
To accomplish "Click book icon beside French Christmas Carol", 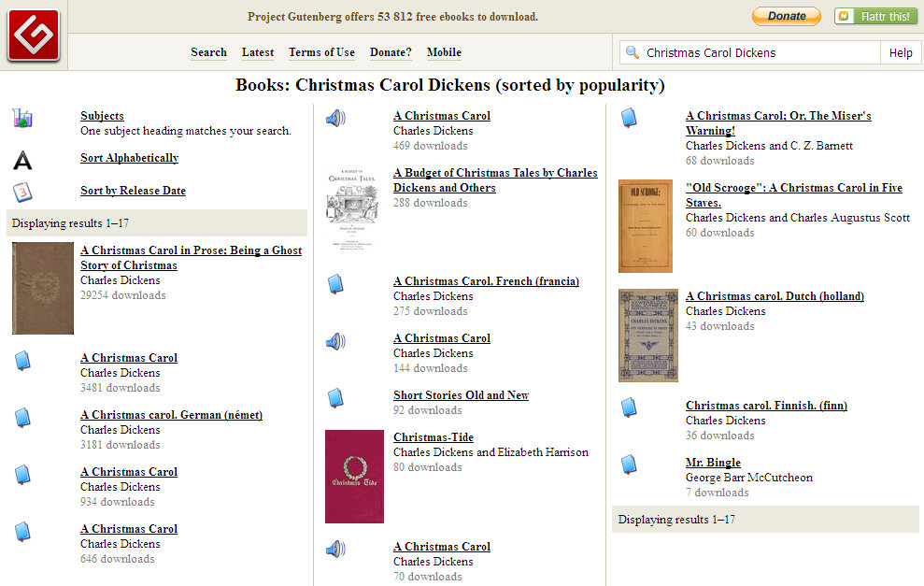I will pyautogui.click(x=335, y=284).
